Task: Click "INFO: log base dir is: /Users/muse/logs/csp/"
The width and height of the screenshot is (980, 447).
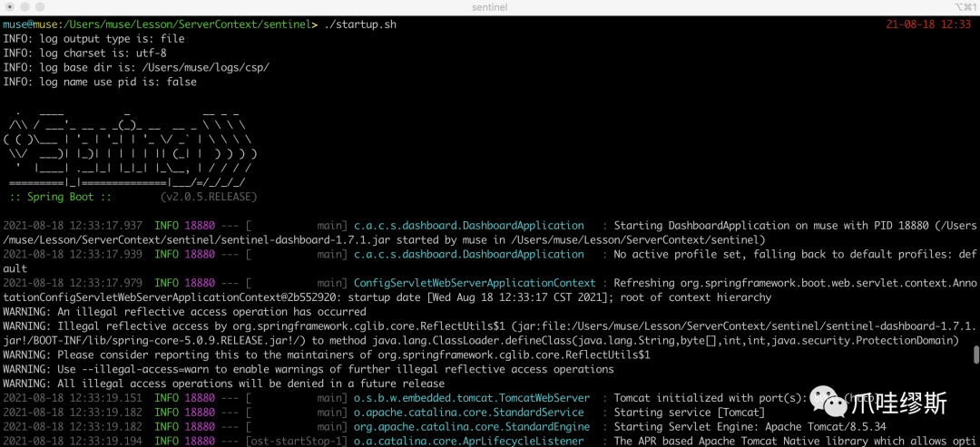Action: (x=136, y=67)
